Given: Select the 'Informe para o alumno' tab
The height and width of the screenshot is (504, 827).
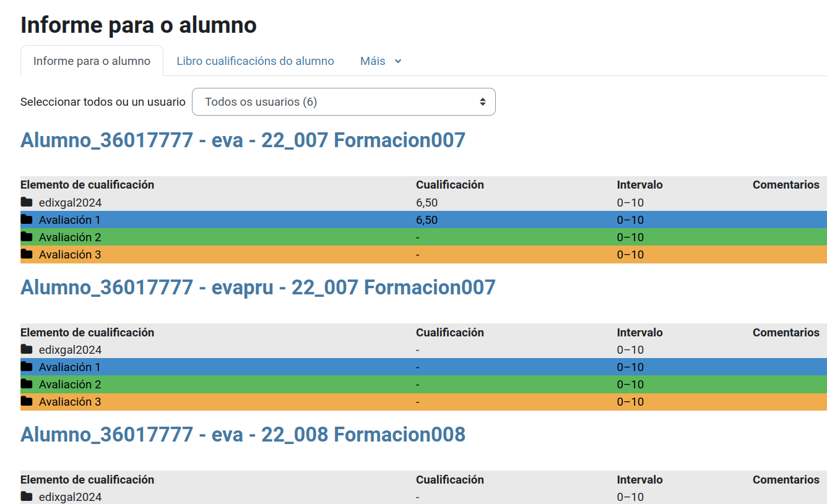Looking at the screenshot, I should click(92, 61).
